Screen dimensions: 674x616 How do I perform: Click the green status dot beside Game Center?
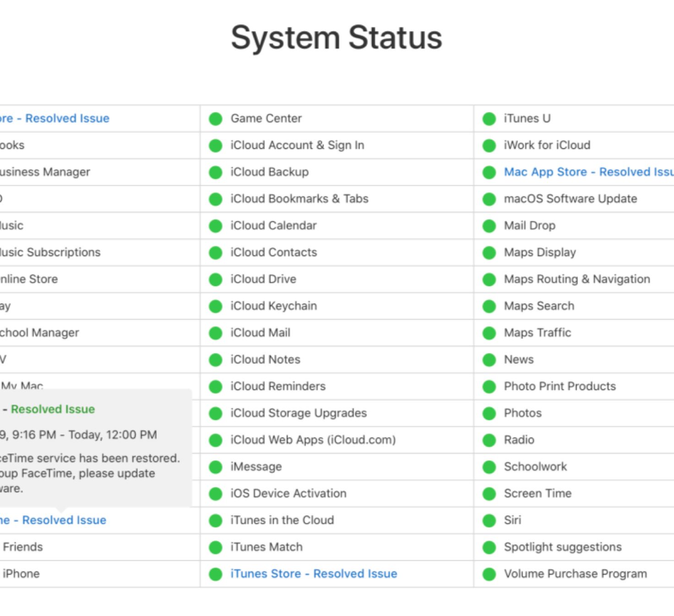point(215,119)
